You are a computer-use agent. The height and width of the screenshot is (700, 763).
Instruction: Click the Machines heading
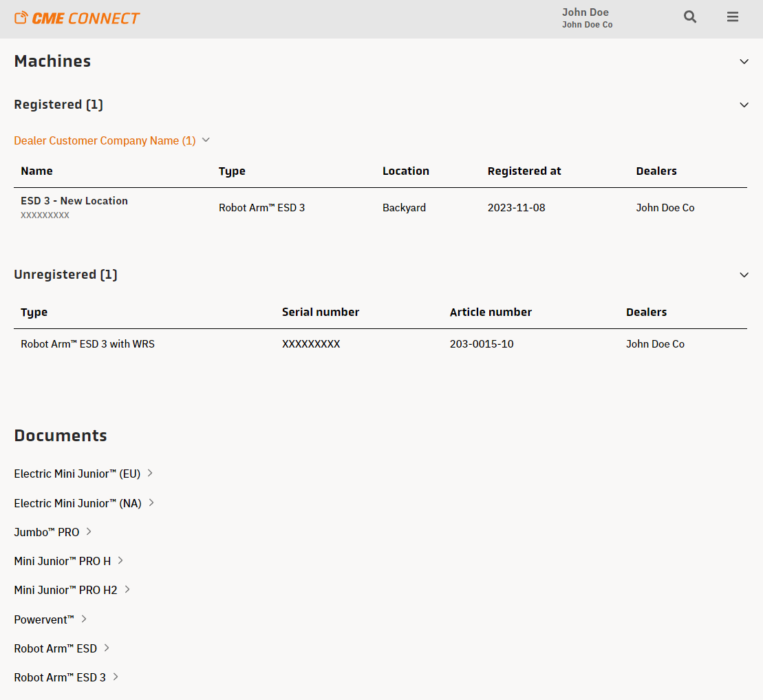pos(52,61)
